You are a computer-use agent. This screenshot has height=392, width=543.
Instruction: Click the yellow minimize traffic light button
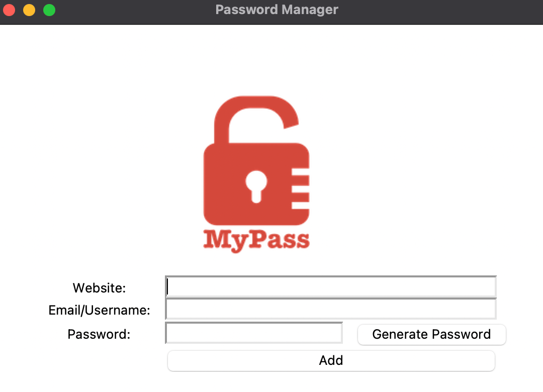[x=29, y=9]
